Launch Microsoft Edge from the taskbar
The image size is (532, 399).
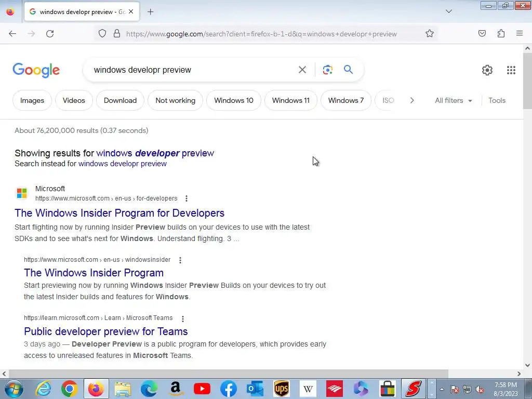click(149, 389)
